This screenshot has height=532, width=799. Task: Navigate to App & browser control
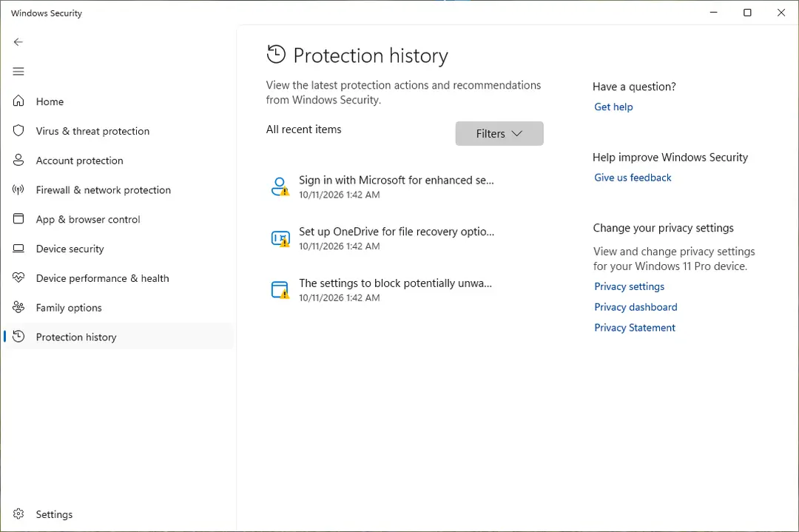tap(118, 219)
